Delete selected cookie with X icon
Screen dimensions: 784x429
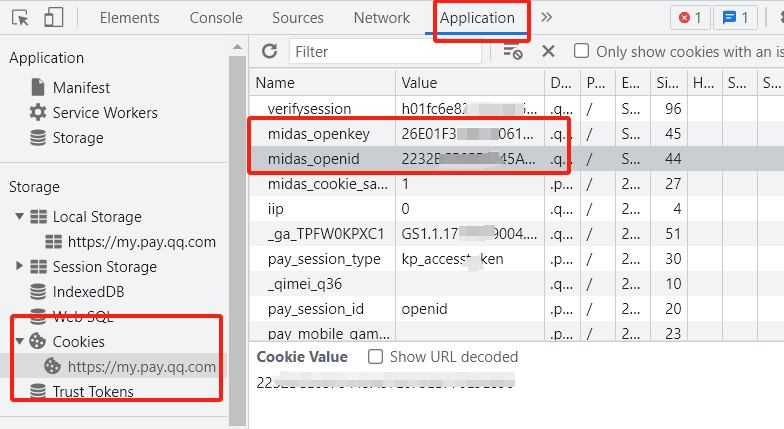(x=548, y=51)
